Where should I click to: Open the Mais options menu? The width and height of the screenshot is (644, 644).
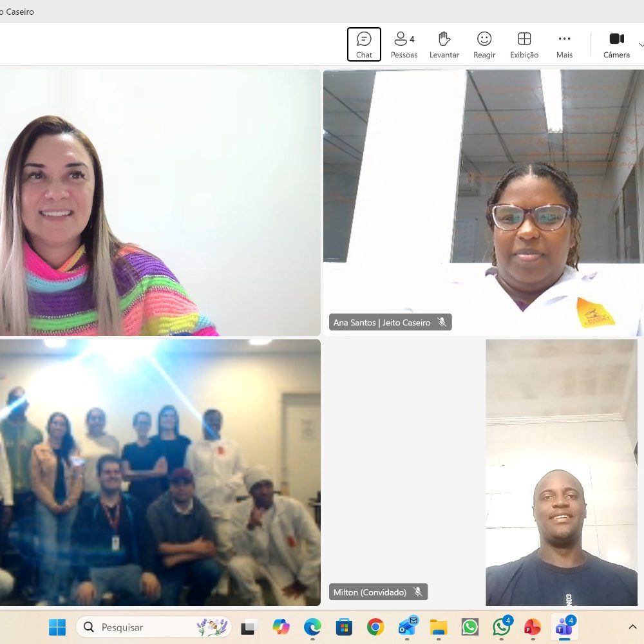pyautogui.click(x=564, y=44)
